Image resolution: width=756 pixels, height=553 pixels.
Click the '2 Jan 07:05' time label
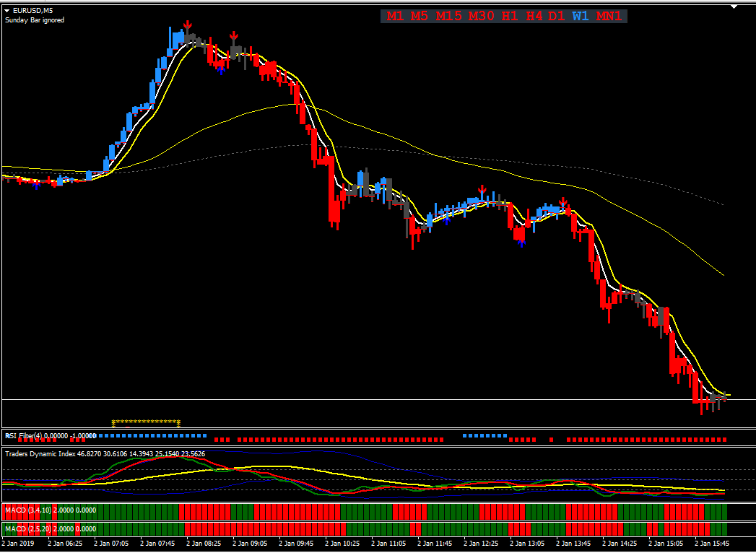111,544
